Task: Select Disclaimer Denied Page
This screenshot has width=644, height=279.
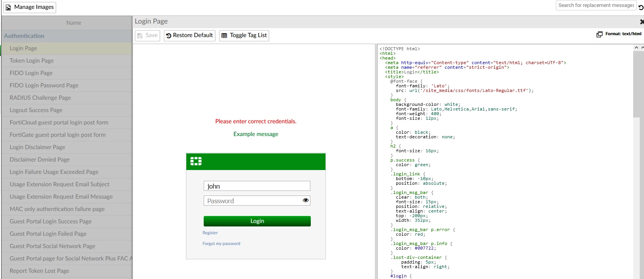Action: [x=67, y=160]
